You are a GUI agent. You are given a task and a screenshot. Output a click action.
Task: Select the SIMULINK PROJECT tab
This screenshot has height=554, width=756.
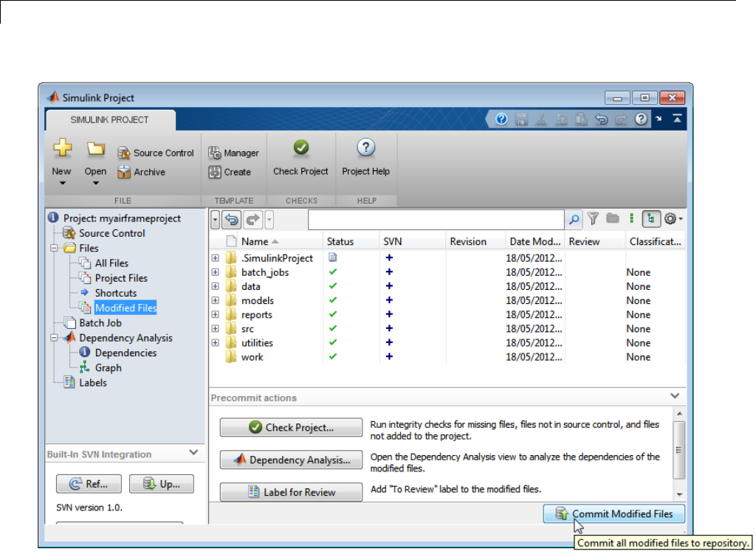pyautogui.click(x=110, y=120)
